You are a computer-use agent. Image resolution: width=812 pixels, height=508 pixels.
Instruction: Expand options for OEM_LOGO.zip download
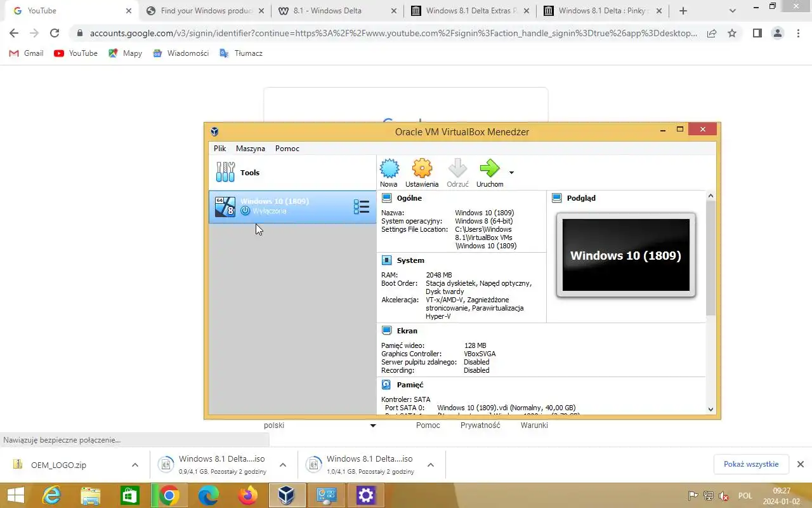(x=134, y=465)
